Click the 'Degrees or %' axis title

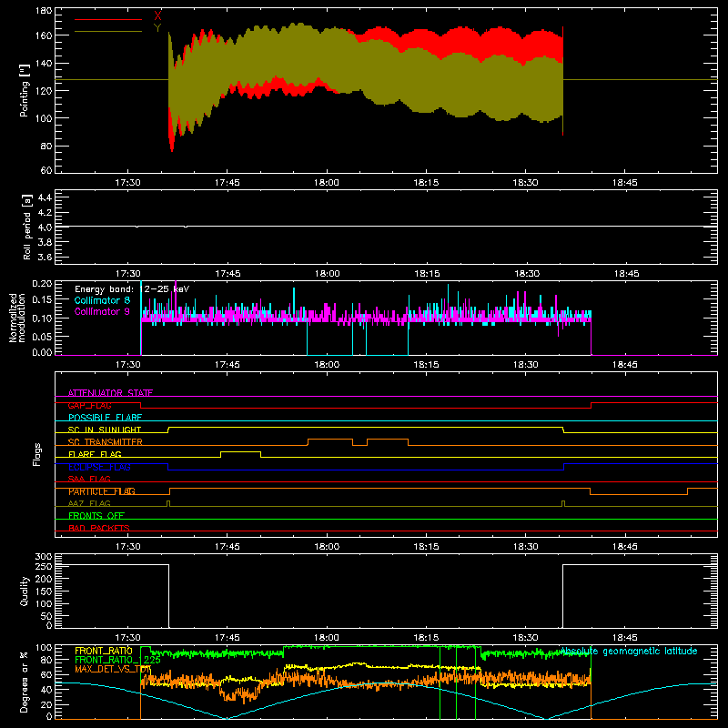pos(25,682)
